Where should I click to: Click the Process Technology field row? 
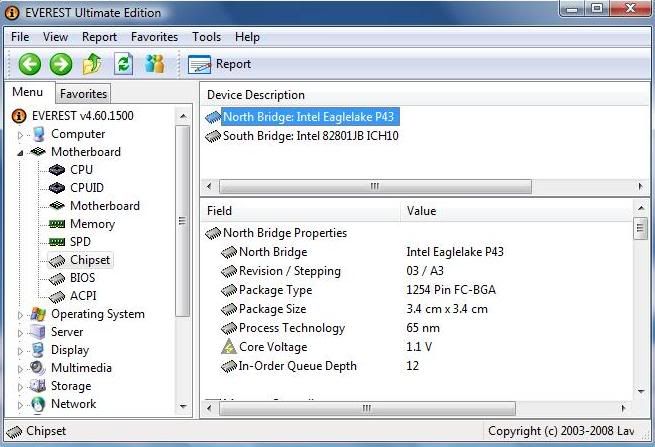tap(417, 328)
